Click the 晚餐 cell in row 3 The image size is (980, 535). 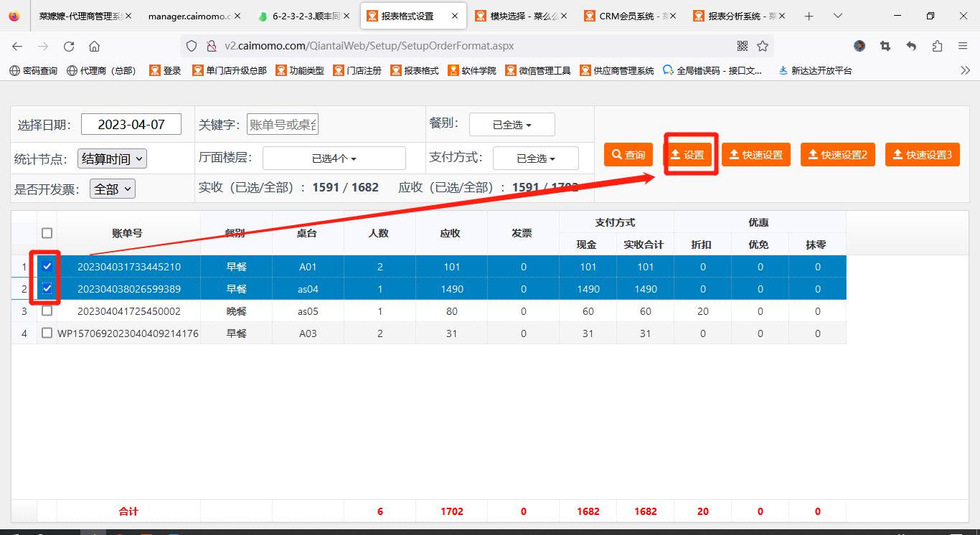(x=236, y=311)
